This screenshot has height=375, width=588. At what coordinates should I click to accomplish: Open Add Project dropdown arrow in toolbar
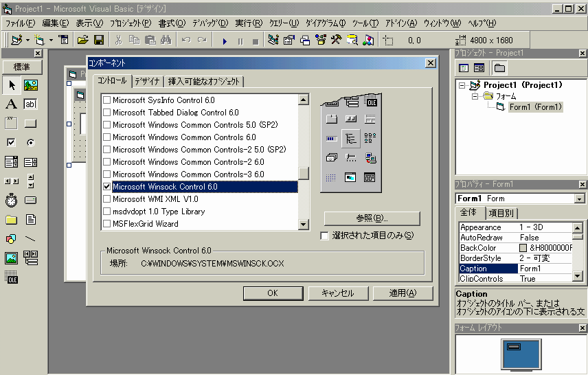27,40
